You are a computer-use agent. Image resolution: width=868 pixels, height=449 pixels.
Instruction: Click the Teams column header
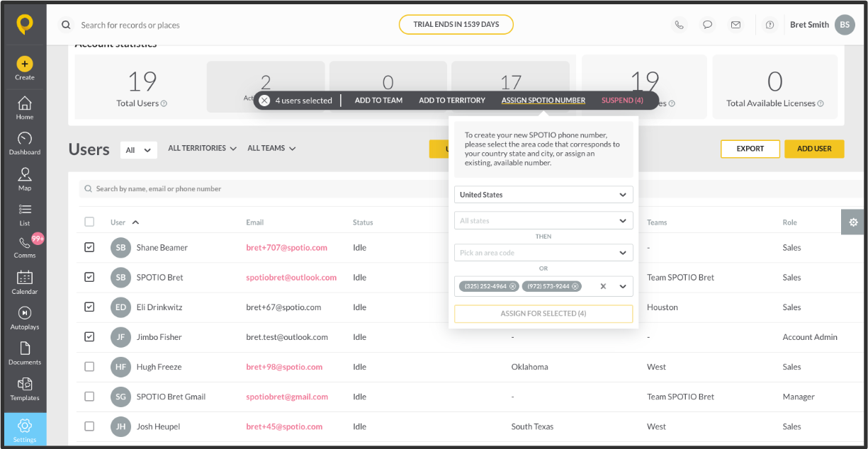657,222
